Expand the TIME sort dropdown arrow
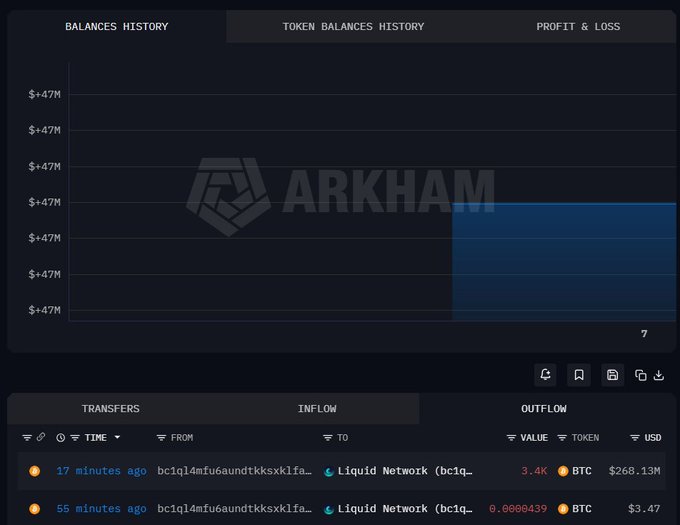This screenshot has width=680, height=525. (x=117, y=437)
